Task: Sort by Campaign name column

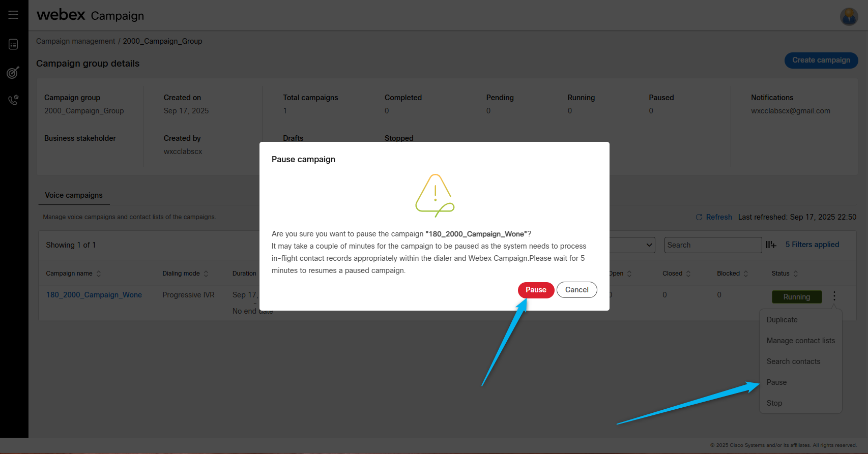Action: [99, 274]
